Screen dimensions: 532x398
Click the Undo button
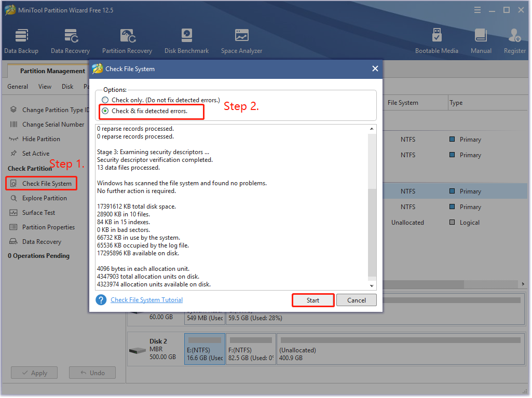92,373
